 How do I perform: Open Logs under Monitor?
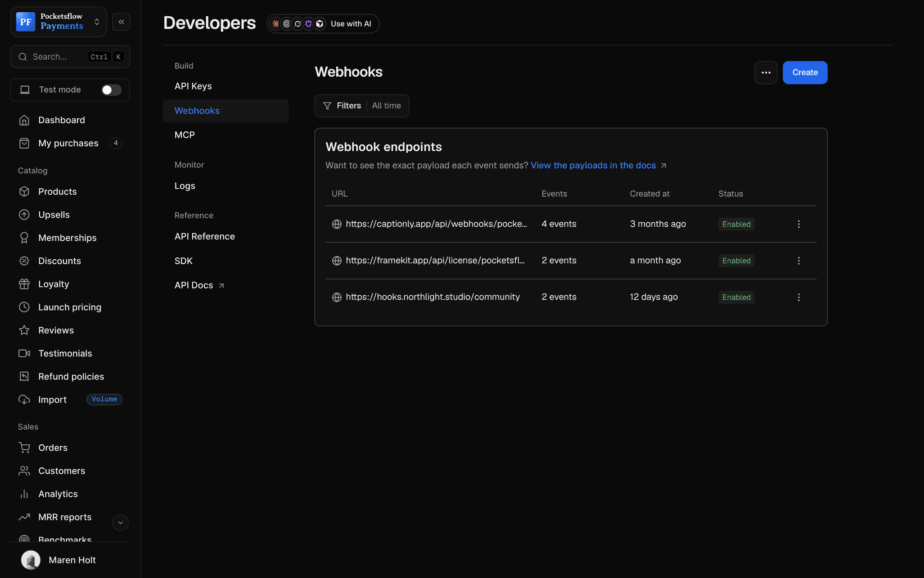pos(185,186)
